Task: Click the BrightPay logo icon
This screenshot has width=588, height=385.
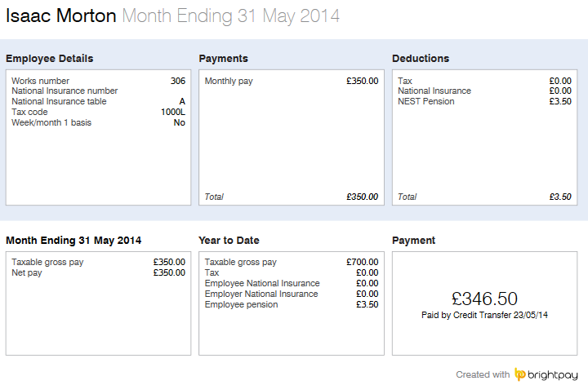Action: click(x=520, y=374)
